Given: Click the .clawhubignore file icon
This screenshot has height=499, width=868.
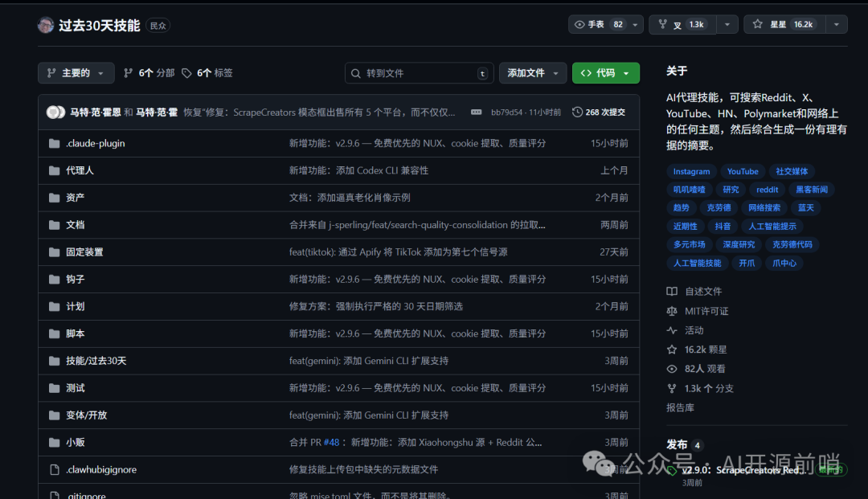Looking at the screenshot, I should (54, 470).
